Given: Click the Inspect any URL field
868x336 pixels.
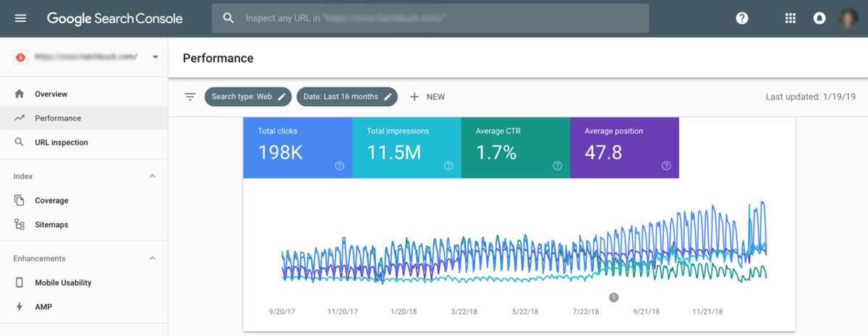Looking at the screenshot, I should (430, 18).
